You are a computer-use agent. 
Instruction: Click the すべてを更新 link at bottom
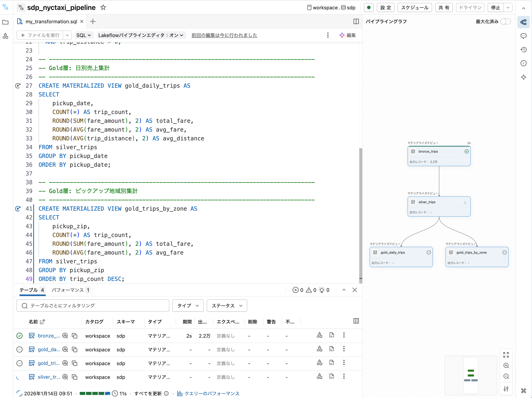click(148, 393)
